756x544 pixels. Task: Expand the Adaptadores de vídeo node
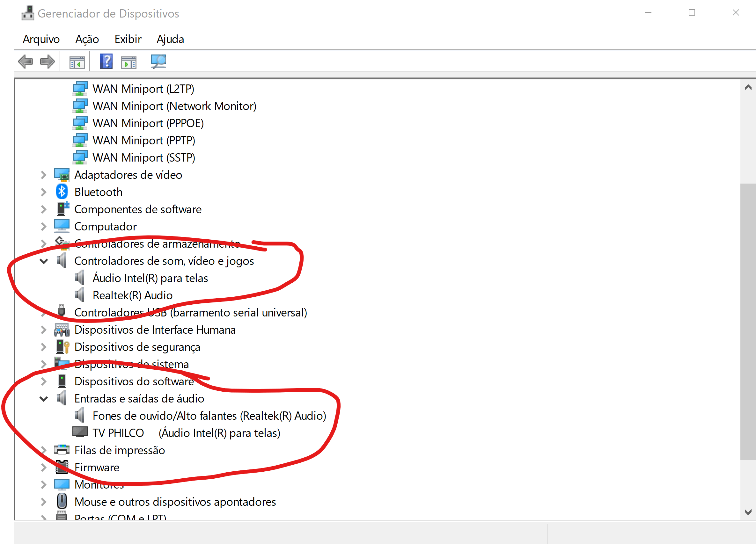[44, 175]
